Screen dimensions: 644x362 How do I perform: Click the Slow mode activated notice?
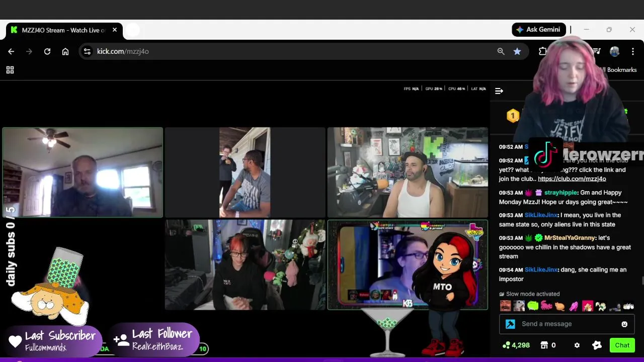pyautogui.click(x=529, y=294)
